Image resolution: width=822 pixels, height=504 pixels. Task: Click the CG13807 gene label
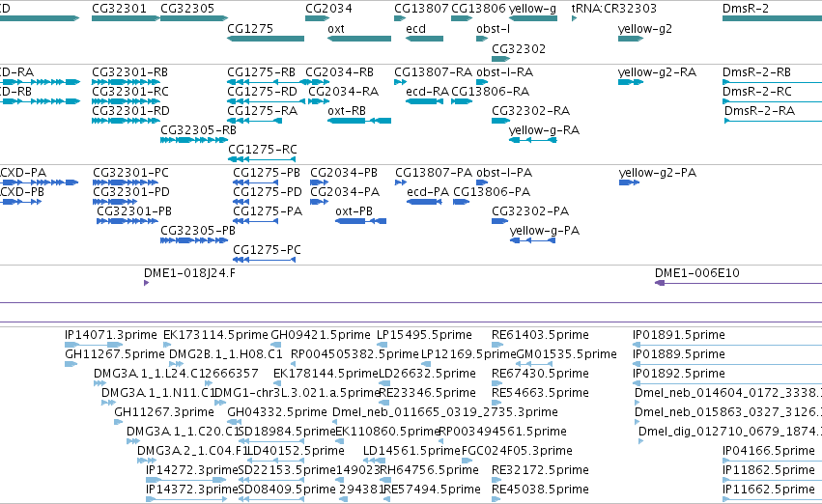421,9
